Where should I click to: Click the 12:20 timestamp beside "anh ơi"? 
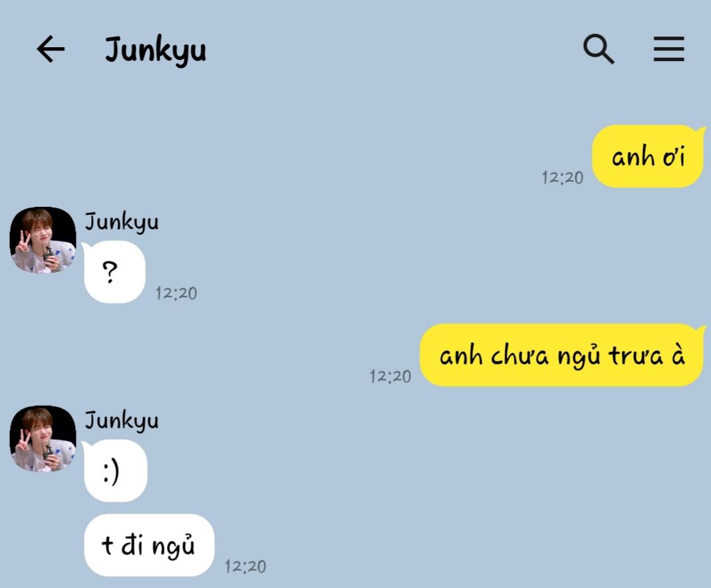(x=562, y=178)
